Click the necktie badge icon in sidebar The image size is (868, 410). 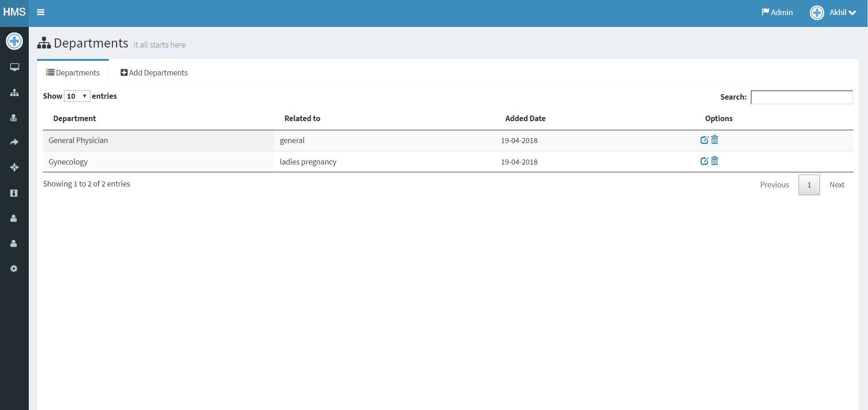pos(14,193)
